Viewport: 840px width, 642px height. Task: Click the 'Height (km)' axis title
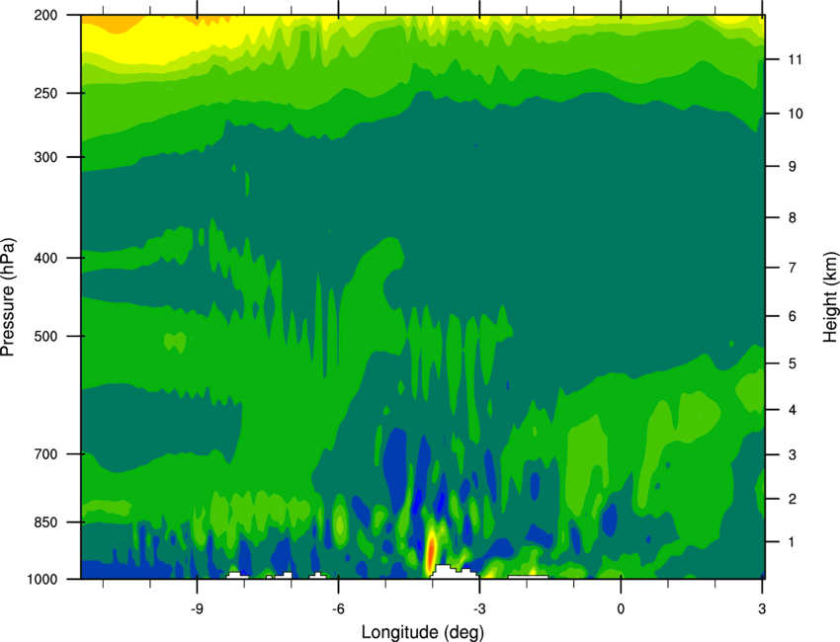(830, 297)
